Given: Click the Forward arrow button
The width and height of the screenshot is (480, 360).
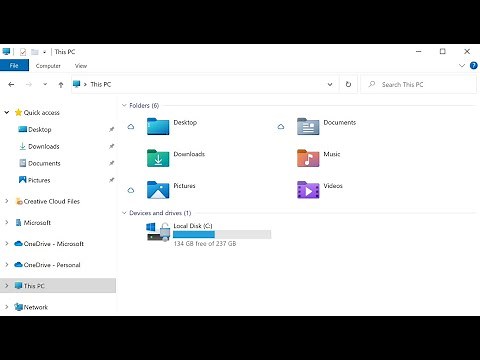Looking at the screenshot, I should pyautogui.click(x=29, y=85).
